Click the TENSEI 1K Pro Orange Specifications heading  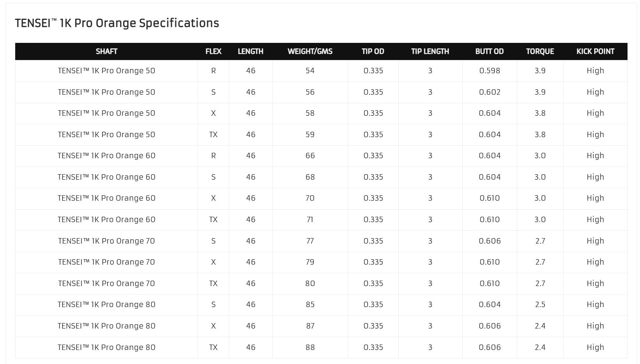117,23
